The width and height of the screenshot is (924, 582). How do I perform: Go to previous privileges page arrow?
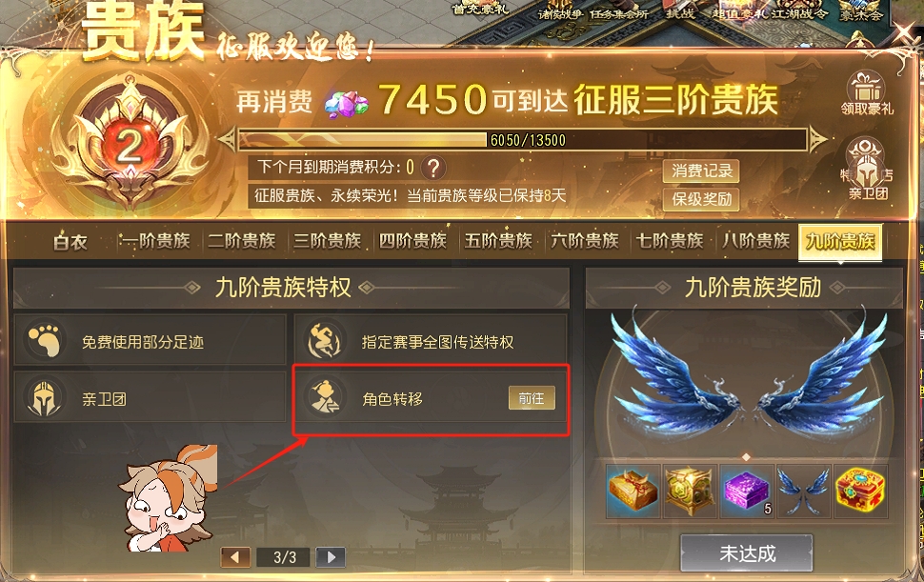pos(235,556)
